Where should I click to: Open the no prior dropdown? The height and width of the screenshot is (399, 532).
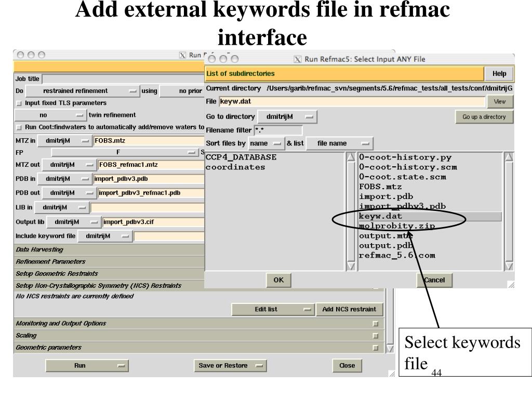(182, 91)
